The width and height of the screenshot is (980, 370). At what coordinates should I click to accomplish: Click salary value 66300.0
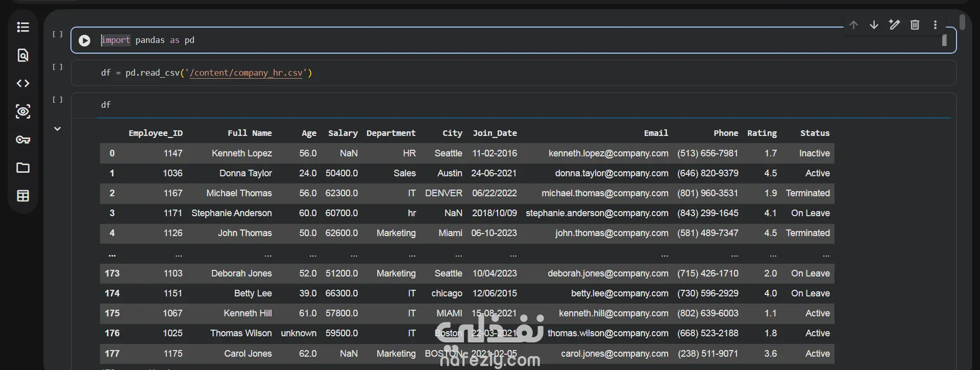click(341, 293)
